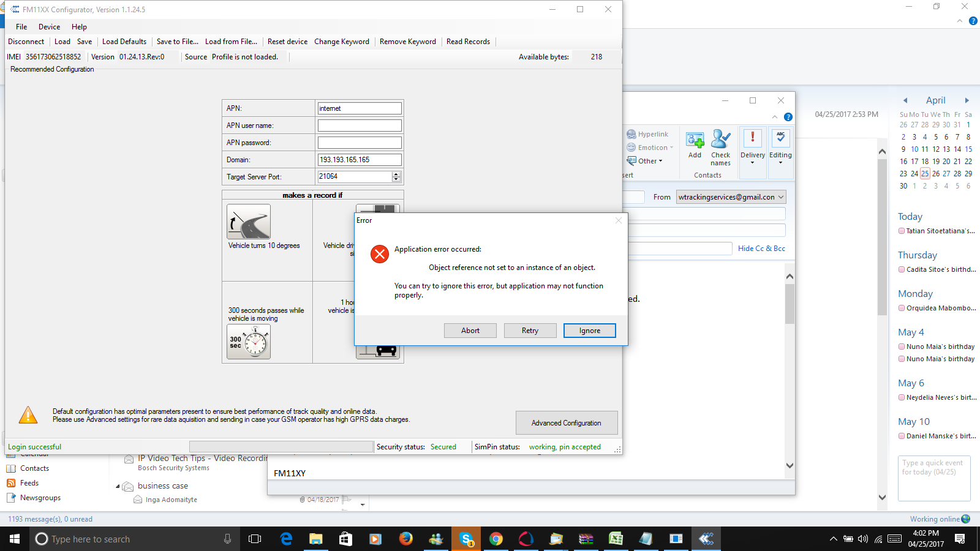Check the Cadita Sitoe's birthday event box

tap(902, 269)
